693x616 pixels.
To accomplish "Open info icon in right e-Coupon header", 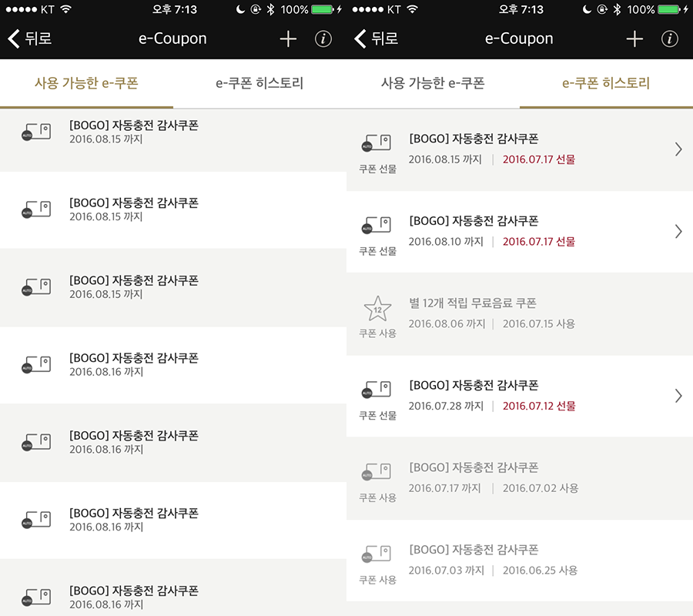I will point(670,39).
